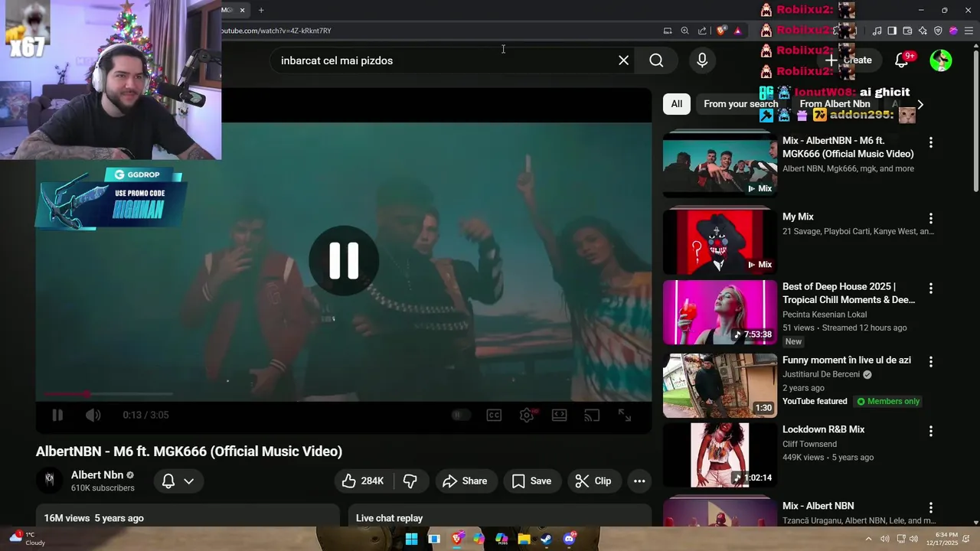Enter full screen mode
980x551 pixels.
tap(625, 415)
